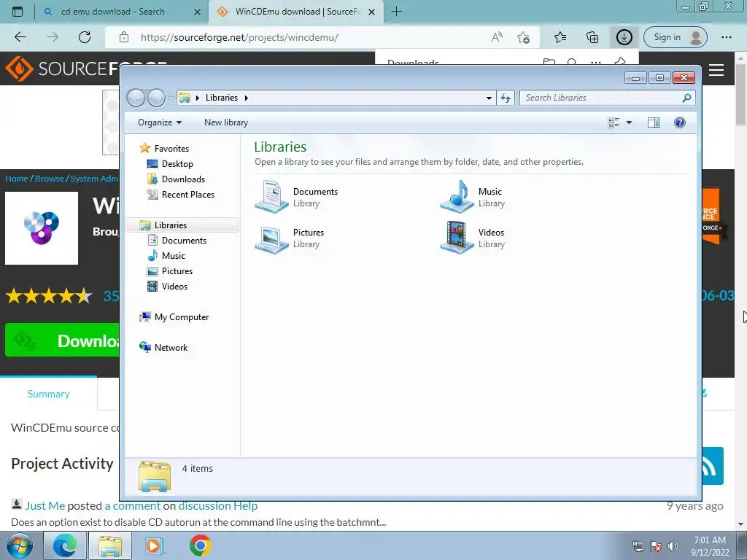The width and height of the screenshot is (747, 560).
Task: Click New library in the toolbar
Action: [226, 122]
